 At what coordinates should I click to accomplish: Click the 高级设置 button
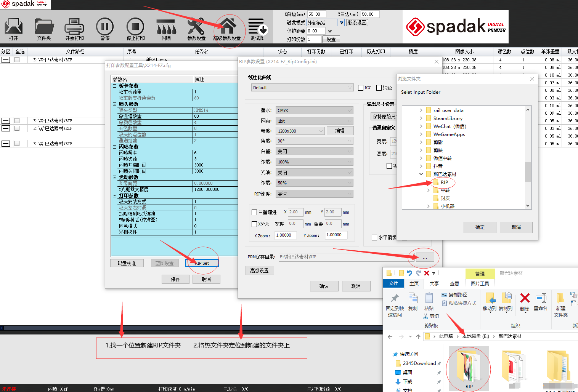click(x=260, y=270)
